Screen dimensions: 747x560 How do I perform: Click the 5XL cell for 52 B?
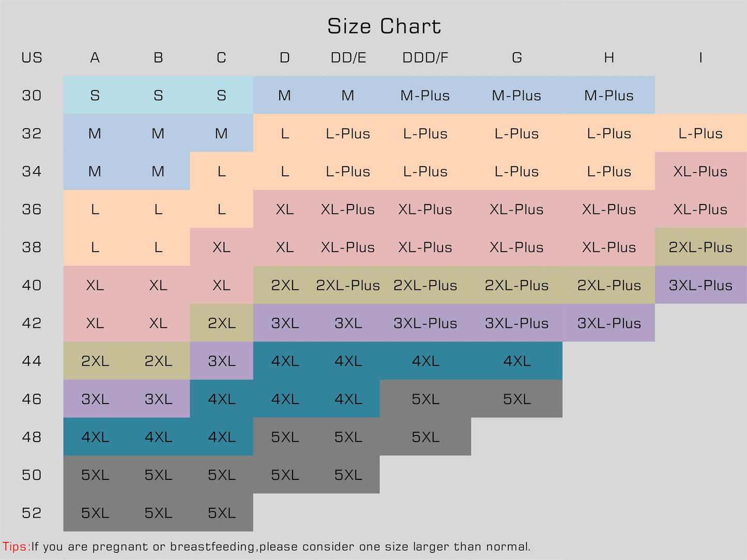[x=158, y=513]
